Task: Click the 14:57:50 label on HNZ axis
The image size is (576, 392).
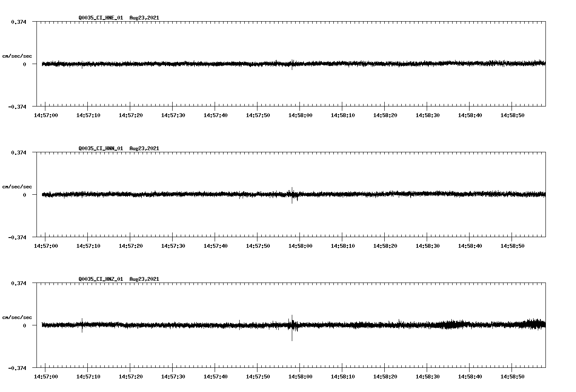Action: [x=258, y=377]
